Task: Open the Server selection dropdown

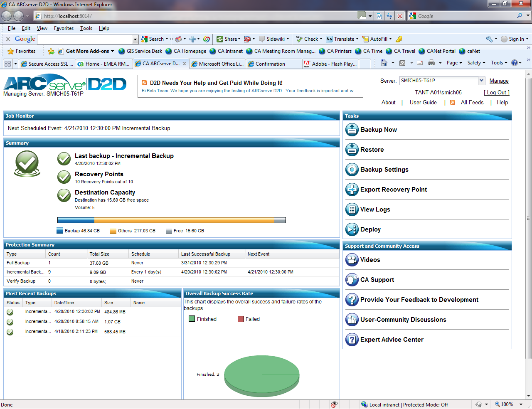Action: click(x=481, y=81)
